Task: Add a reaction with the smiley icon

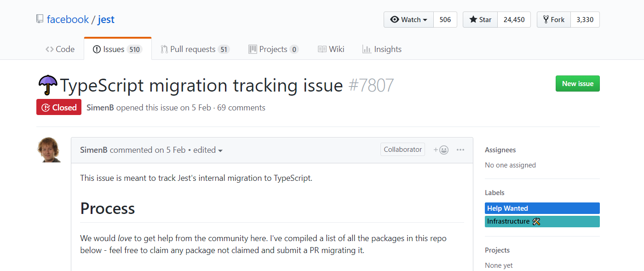Action: click(441, 150)
